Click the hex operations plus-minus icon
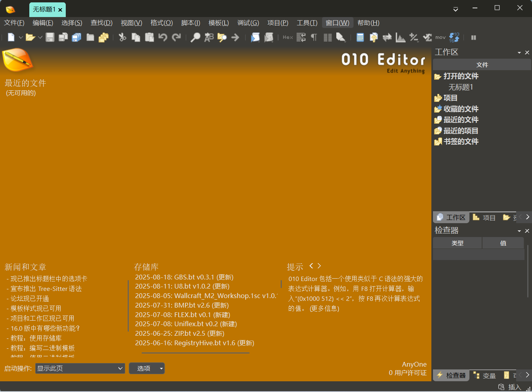The width and height of the screenshot is (532, 392). (x=414, y=37)
